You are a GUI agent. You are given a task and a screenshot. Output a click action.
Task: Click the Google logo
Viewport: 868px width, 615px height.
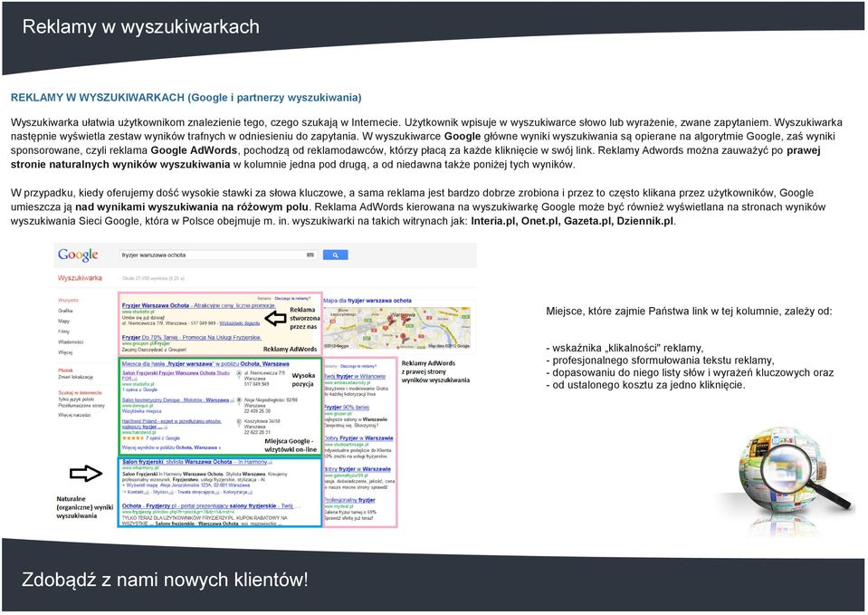(x=78, y=255)
